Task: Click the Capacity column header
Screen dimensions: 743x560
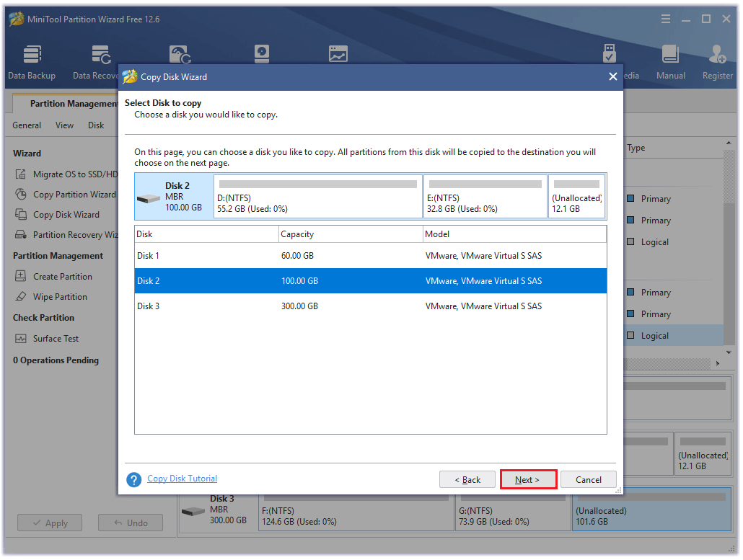Action: coord(351,234)
